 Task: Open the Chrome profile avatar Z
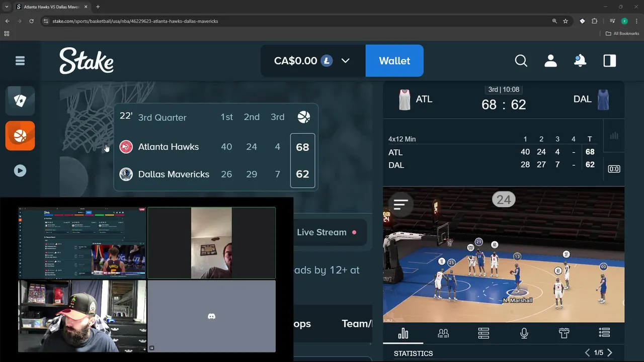click(624, 21)
